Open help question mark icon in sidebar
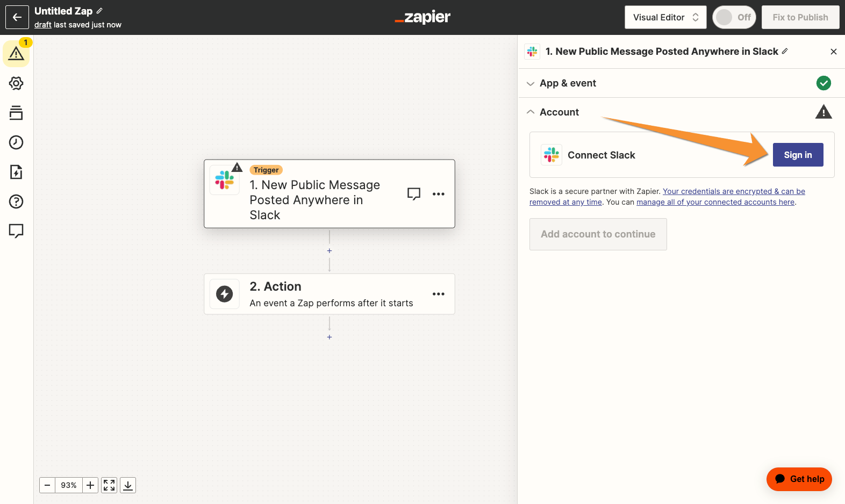Screen dimensions: 845x504 click(16, 201)
